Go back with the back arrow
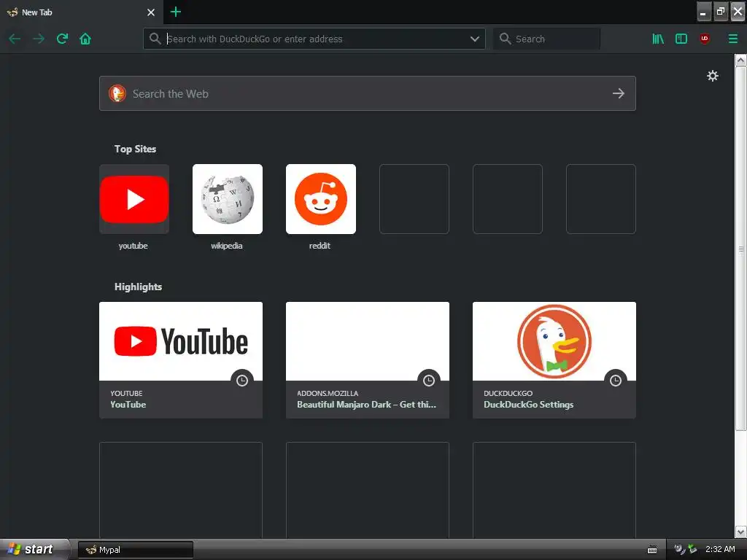Screen dimensions: 747x560 tap(15, 39)
